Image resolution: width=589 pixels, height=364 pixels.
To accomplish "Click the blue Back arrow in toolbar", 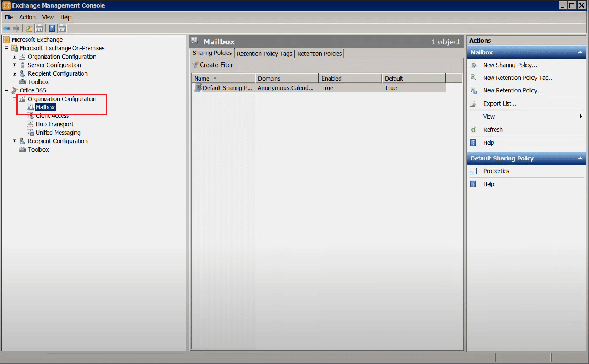I will click(6, 28).
